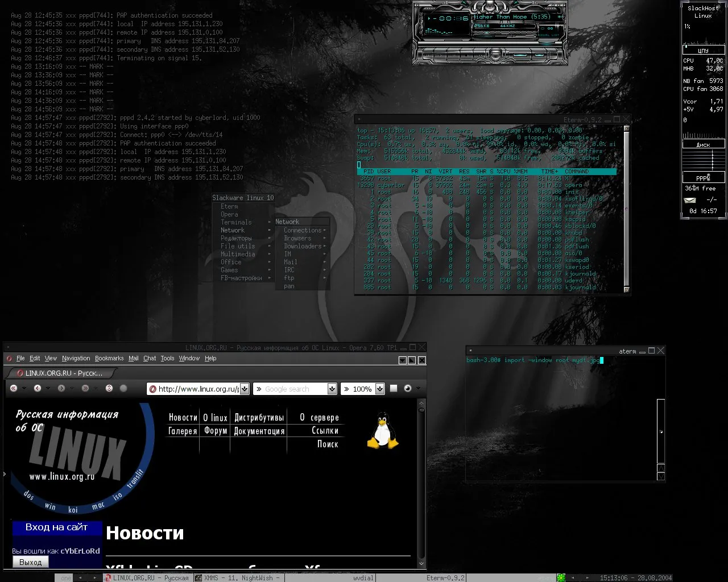728x582 pixels.
Task: Select Browsers in the Network submenu
Action: coord(301,238)
